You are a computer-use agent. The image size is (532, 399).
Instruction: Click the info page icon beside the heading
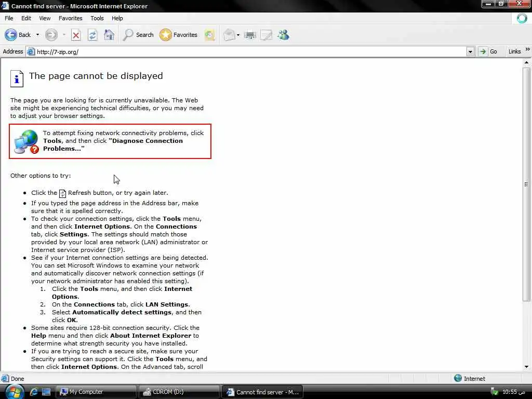coord(17,79)
